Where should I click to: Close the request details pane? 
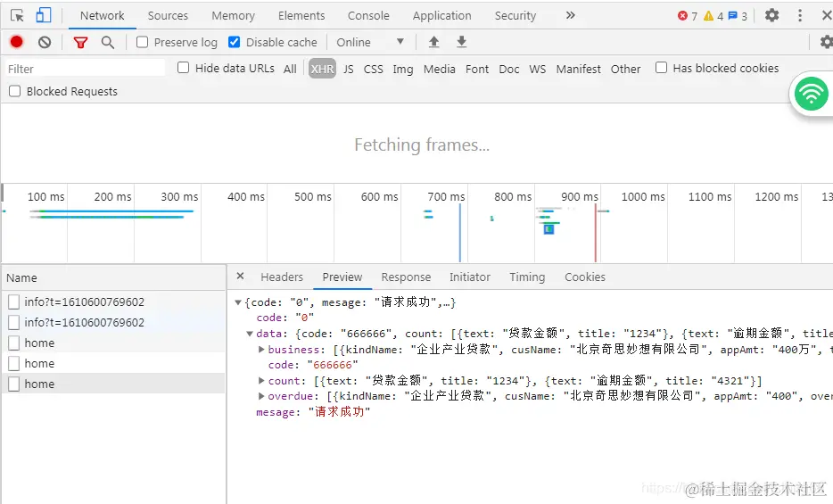240,277
